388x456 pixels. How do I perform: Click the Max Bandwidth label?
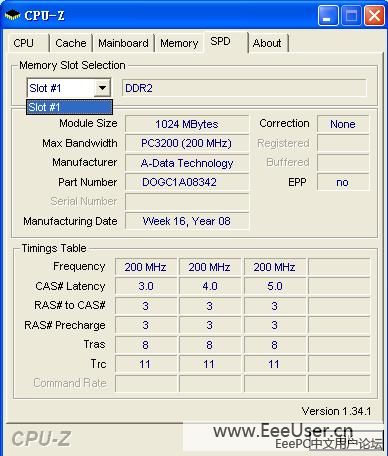point(80,143)
